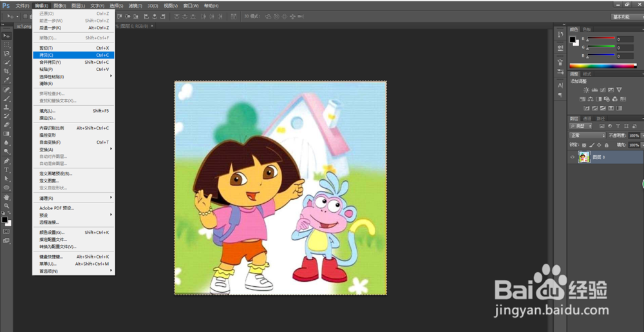Click the Photo Filter adjustment icon
Screen dimensions: 644x332
click(607, 99)
